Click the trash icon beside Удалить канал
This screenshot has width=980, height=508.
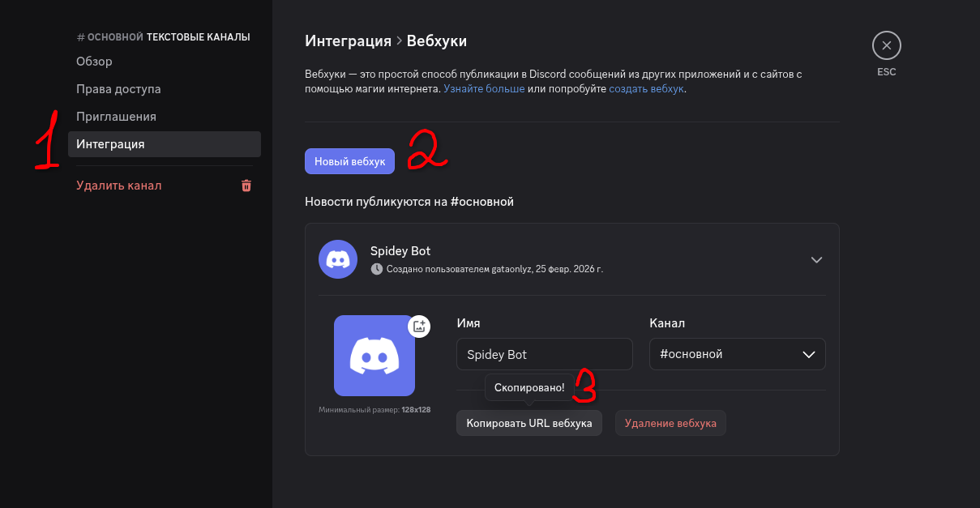tap(246, 186)
